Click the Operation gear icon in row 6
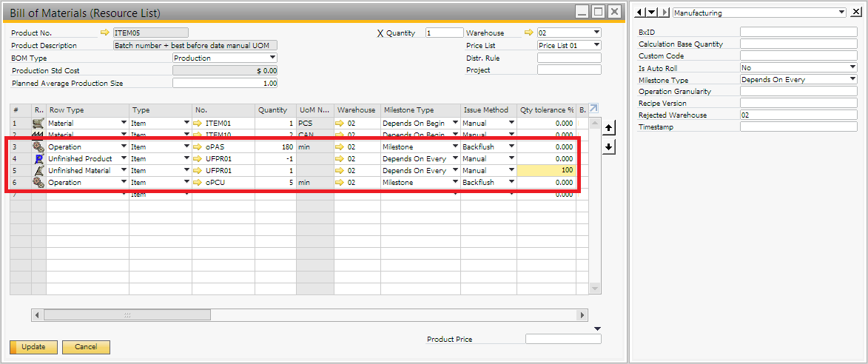 [x=38, y=183]
